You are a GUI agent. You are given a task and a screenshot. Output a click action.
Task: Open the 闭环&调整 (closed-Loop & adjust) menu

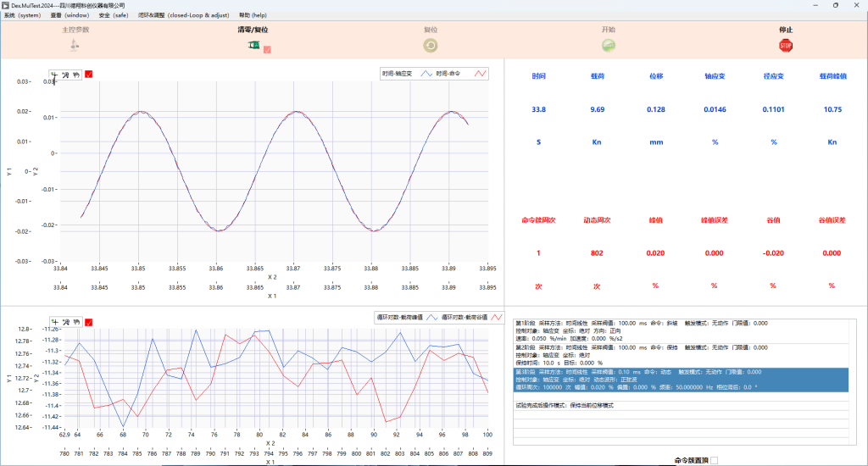pyautogui.click(x=184, y=15)
